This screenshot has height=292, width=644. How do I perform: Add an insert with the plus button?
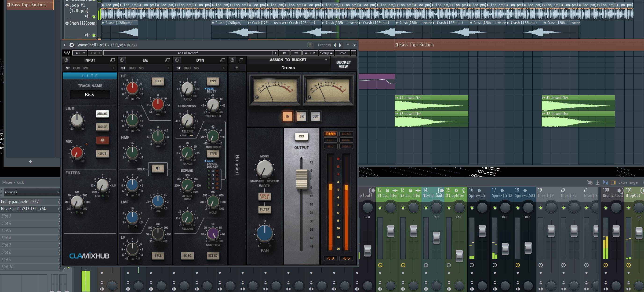pyautogui.click(x=237, y=68)
